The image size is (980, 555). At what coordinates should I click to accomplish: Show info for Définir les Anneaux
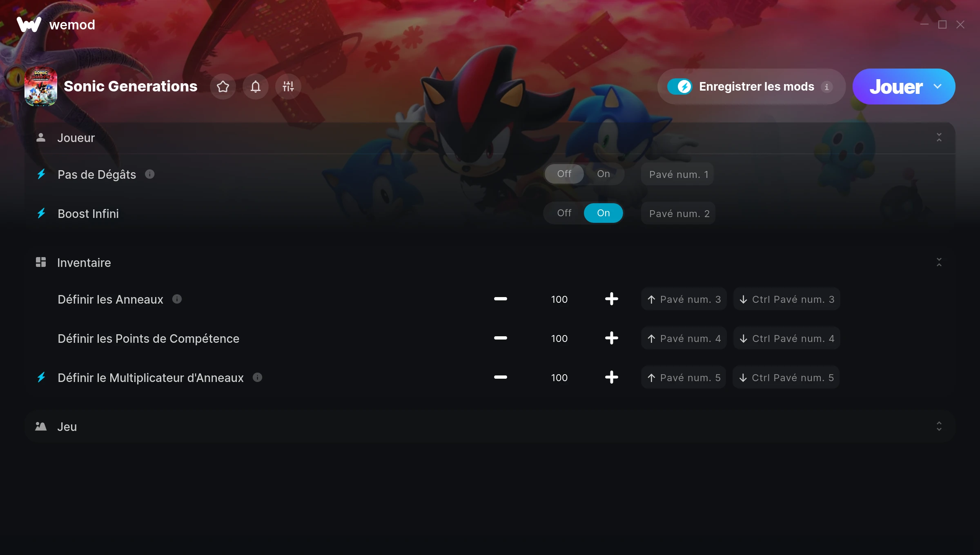click(x=177, y=299)
